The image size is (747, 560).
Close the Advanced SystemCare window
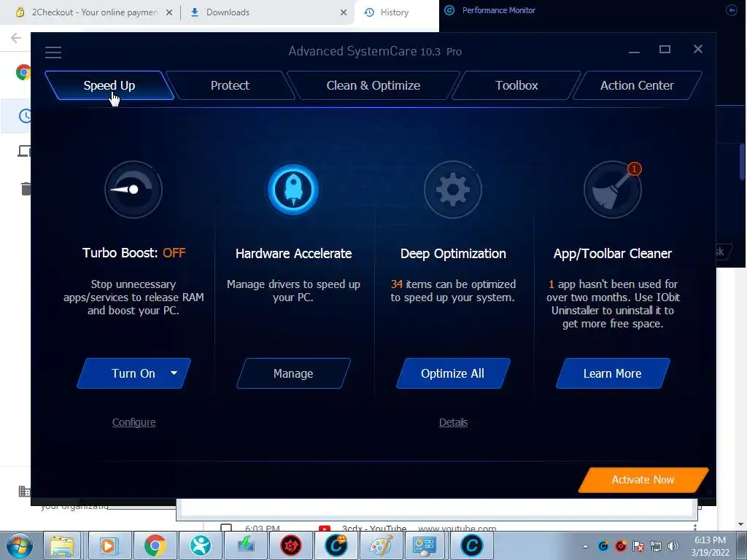point(698,49)
